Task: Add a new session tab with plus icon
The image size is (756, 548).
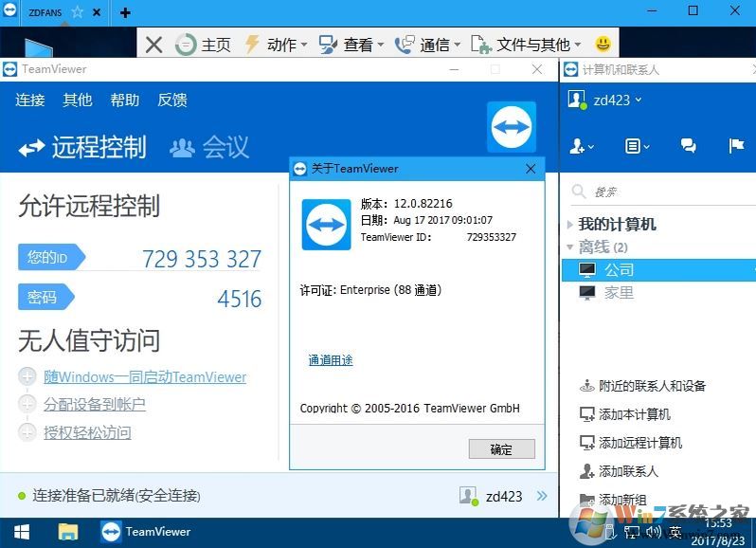Action: (125, 12)
